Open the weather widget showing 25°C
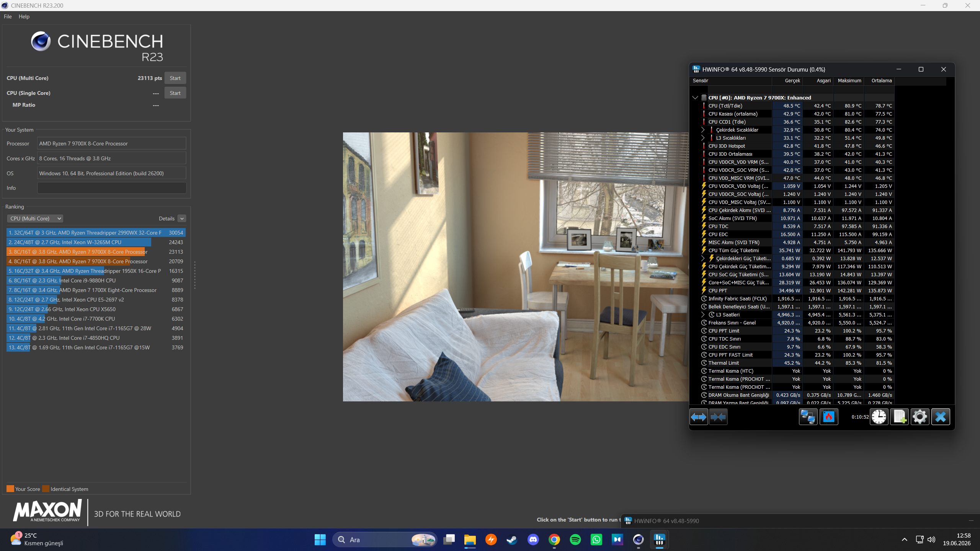This screenshot has width=980, height=551. (x=37, y=540)
